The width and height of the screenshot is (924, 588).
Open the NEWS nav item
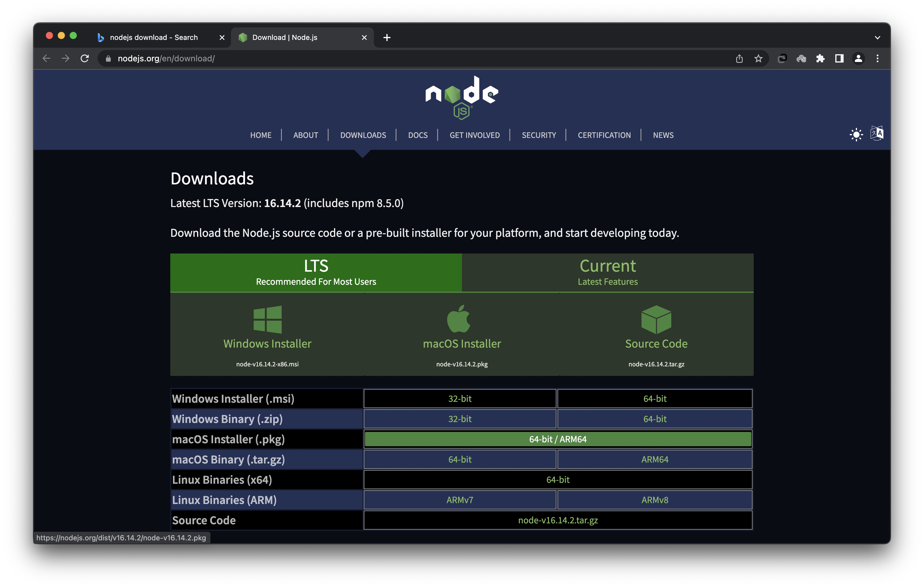click(663, 135)
